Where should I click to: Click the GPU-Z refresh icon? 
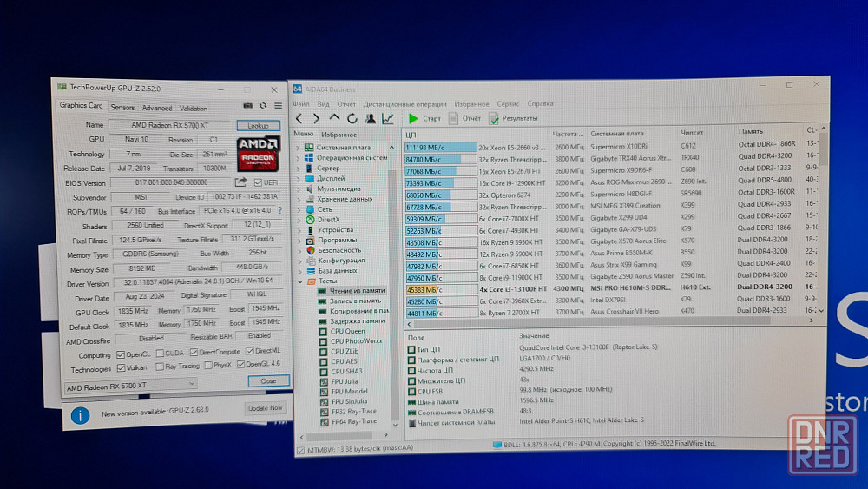pos(263,106)
